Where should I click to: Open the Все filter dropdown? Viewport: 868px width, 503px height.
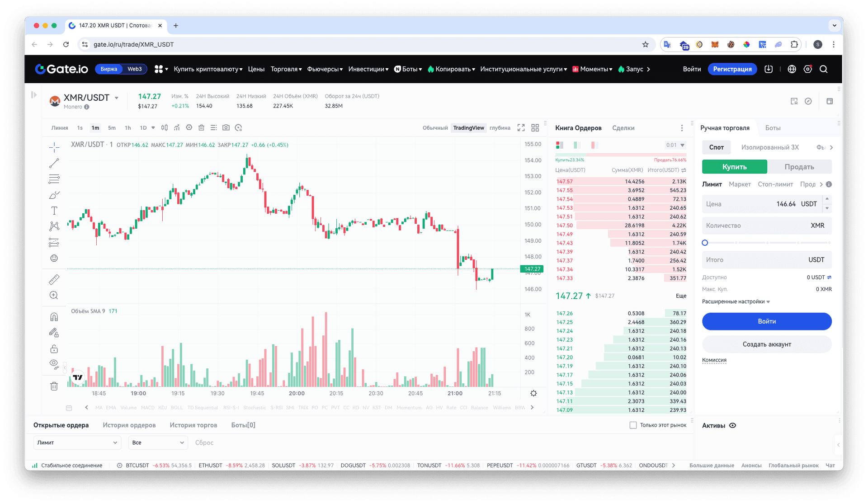pos(158,443)
